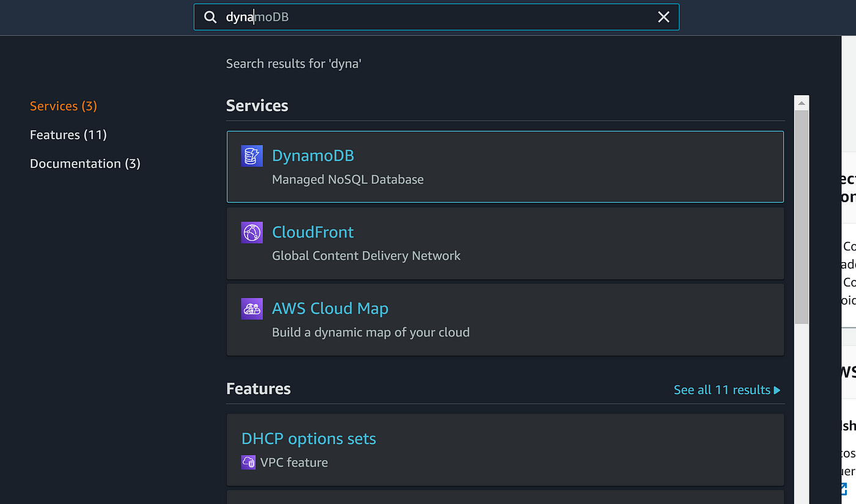Click 'Managed NoSQL Database' description
The height and width of the screenshot is (504, 856).
coord(348,180)
